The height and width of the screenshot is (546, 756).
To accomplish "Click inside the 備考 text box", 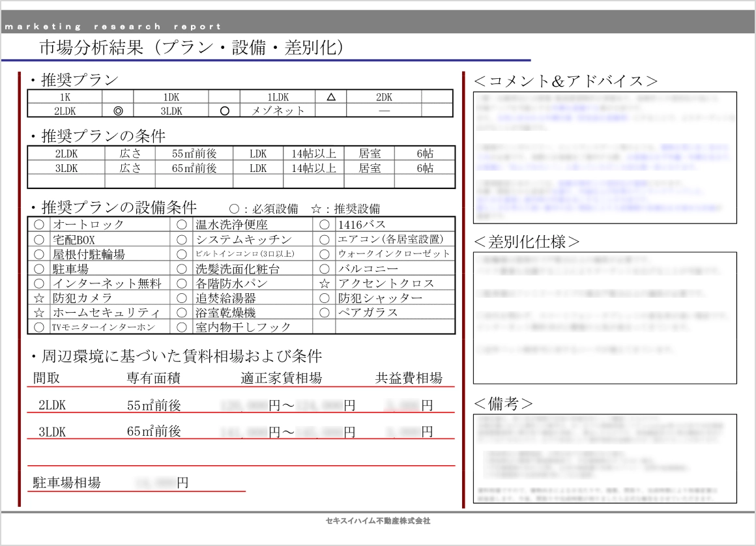I will click(x=604, y=459).
